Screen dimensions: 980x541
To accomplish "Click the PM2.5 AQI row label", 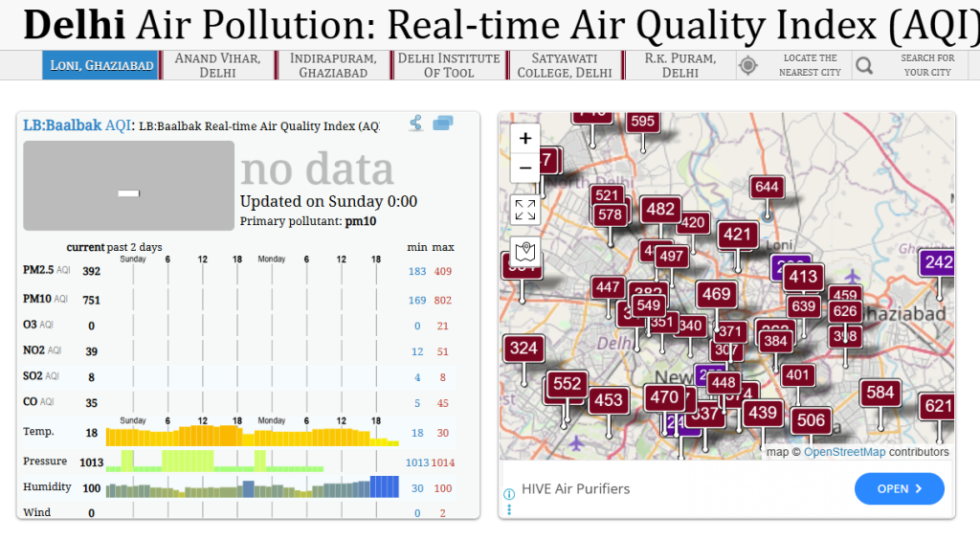I will click(46, 270).
